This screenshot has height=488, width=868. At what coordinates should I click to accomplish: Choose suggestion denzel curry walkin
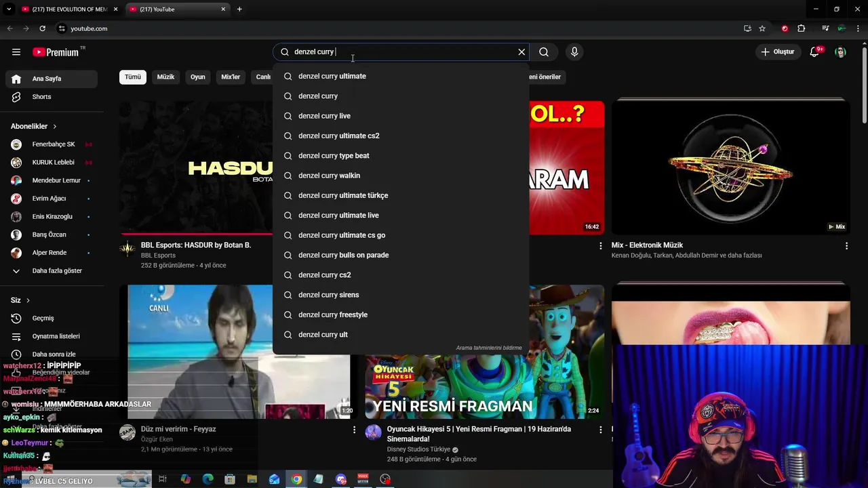pos(401,176)
